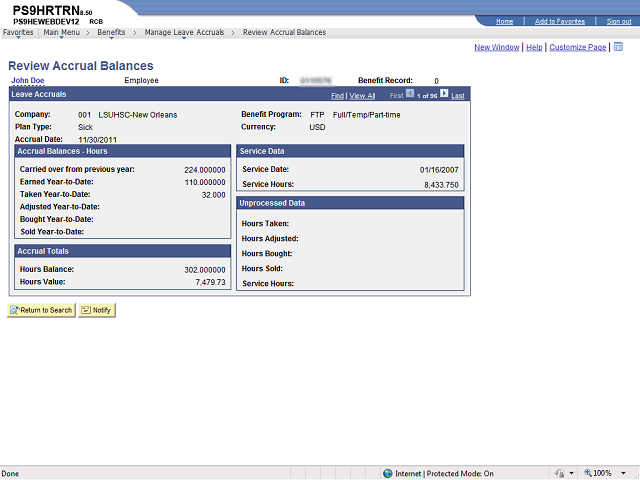The height and width of the screenshot is (480, 640).
Task: Open the zoom level dropdown arrow
Action: click(623, 473)
